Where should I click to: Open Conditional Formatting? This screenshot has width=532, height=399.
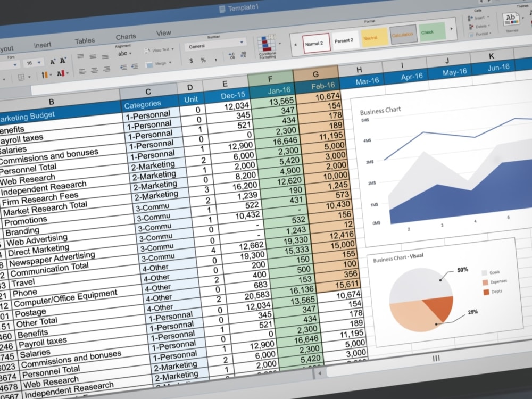tap(267, 47)
